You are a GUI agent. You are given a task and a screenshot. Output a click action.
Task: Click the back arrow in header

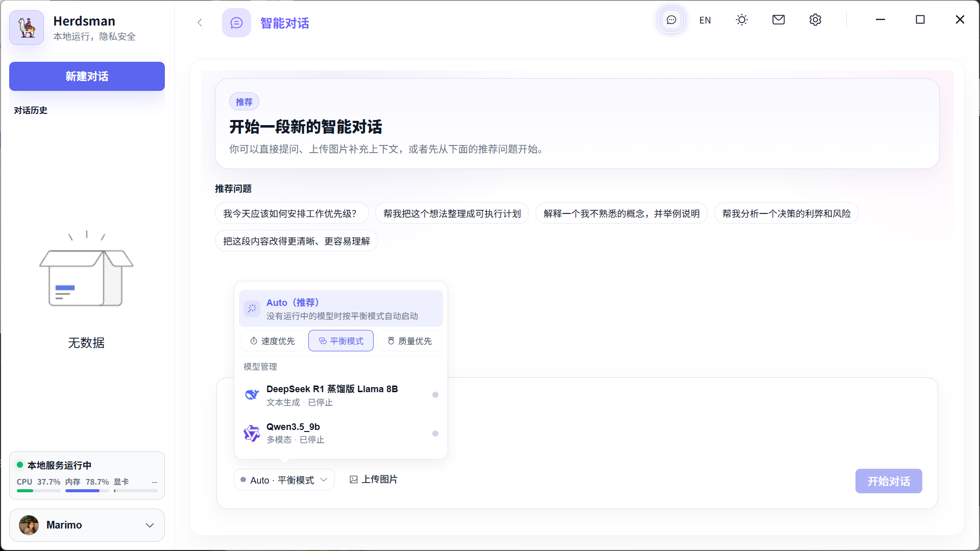200,22
